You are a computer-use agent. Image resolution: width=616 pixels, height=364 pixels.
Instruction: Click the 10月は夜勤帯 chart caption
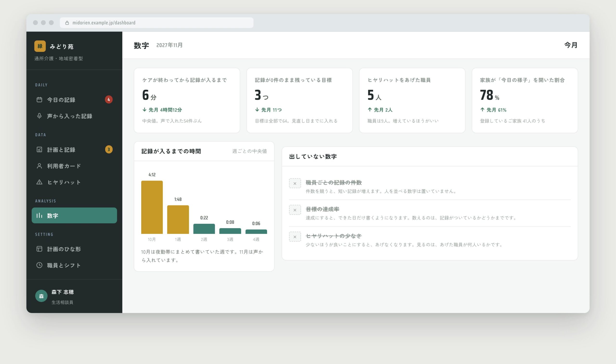coord(202,256)
